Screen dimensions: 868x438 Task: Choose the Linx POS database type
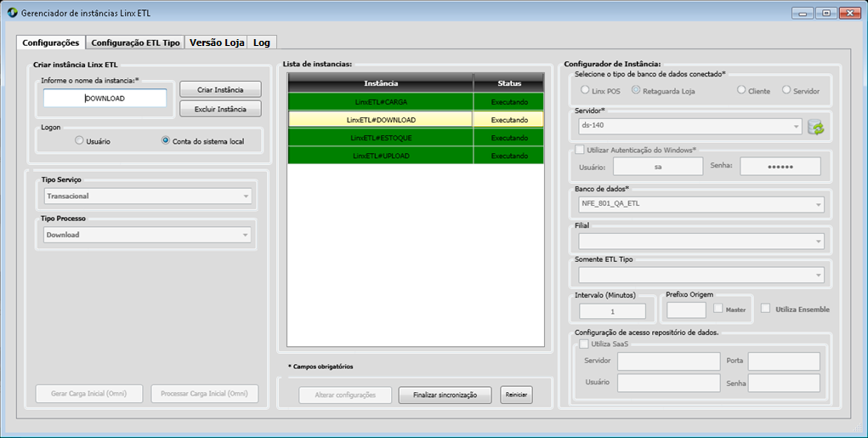click(x=585, y=89)
